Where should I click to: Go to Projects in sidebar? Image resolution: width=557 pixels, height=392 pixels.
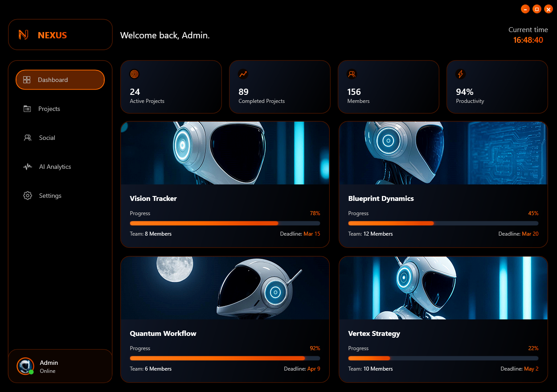pos(49,109)
